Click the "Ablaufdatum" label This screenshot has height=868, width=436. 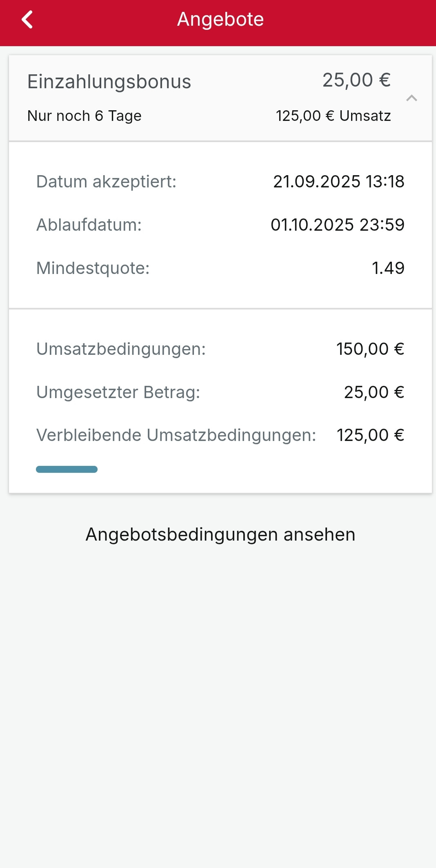click(x=89, y=225)
